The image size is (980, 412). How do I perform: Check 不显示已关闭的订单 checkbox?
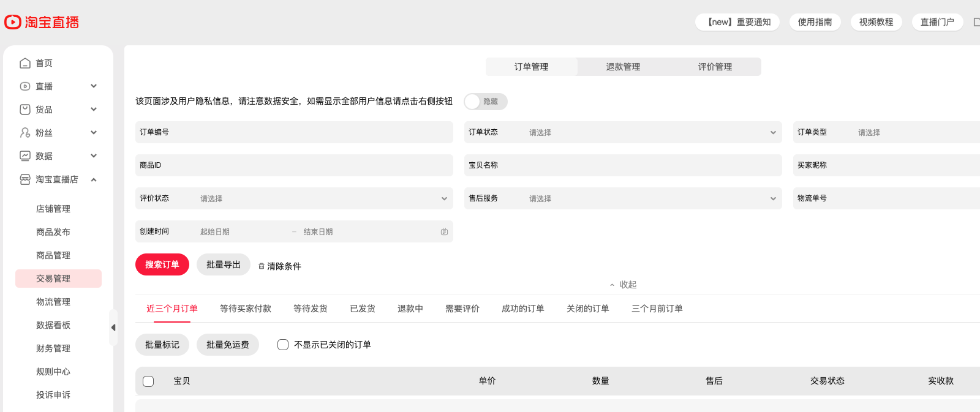click(x=283, y=345)
